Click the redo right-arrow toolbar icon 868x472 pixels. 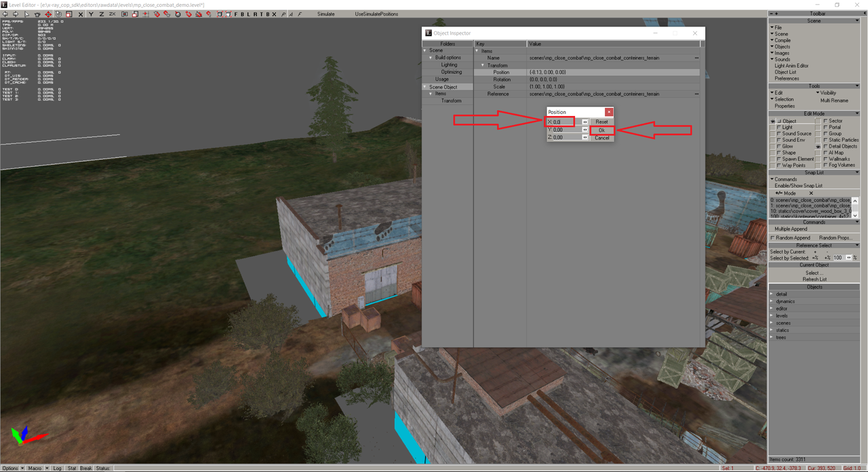tap(16, 14)
